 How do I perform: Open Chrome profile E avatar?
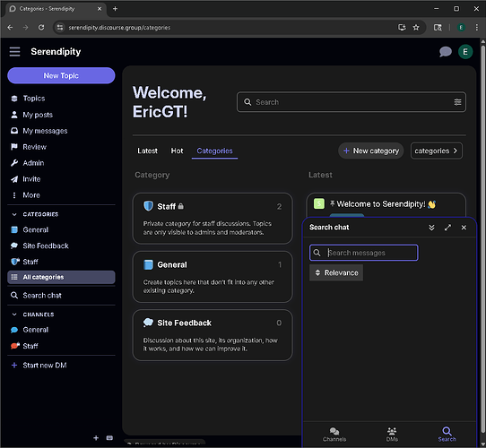(461, 28)
